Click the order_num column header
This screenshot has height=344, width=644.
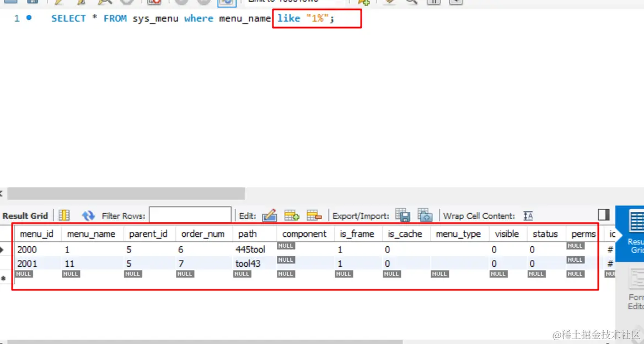coord(203,234)
